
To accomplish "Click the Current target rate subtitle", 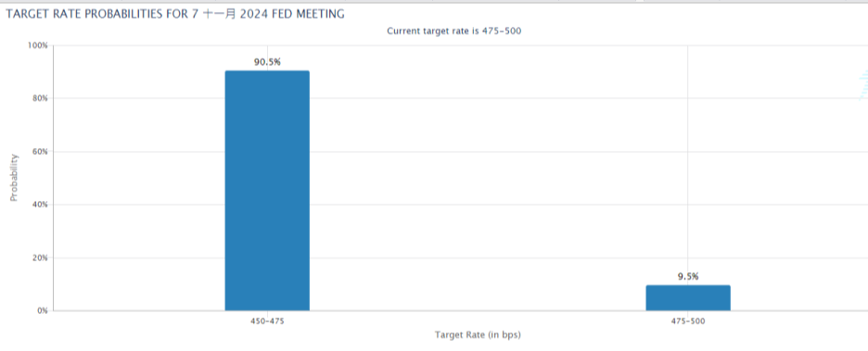I will click(x=453, y=31).
